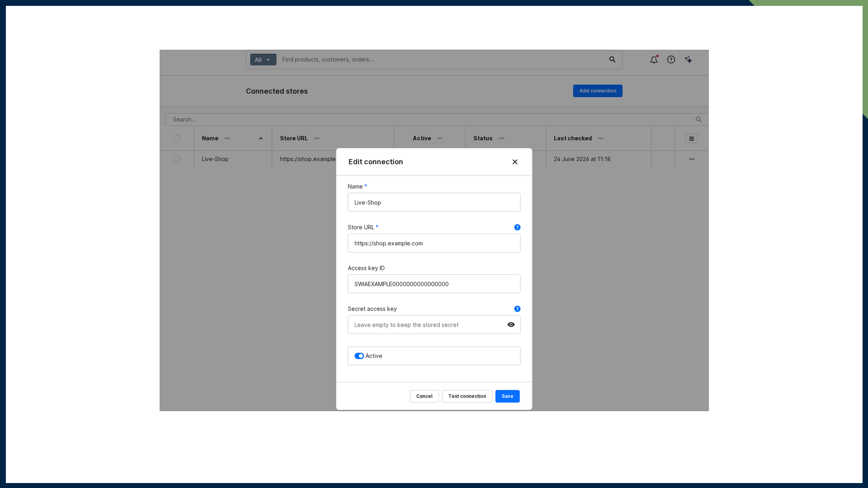
Task: Open the help question mark icon in header
Action: (671, 60)
